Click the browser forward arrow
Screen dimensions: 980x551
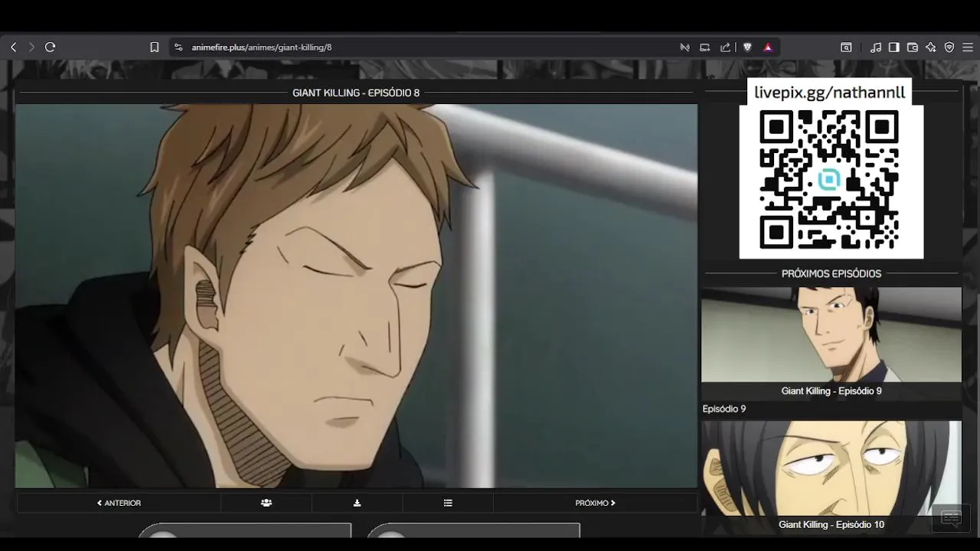pos(31,47)
